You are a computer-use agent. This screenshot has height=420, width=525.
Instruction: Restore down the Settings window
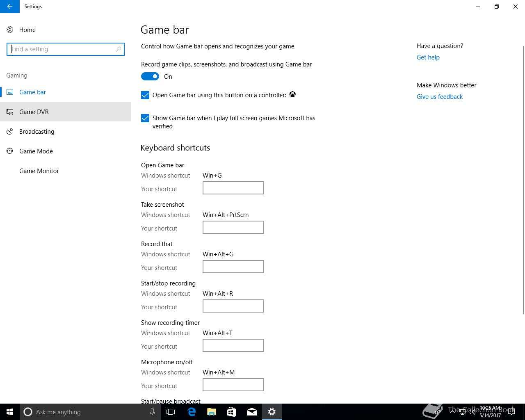(497, 7)
